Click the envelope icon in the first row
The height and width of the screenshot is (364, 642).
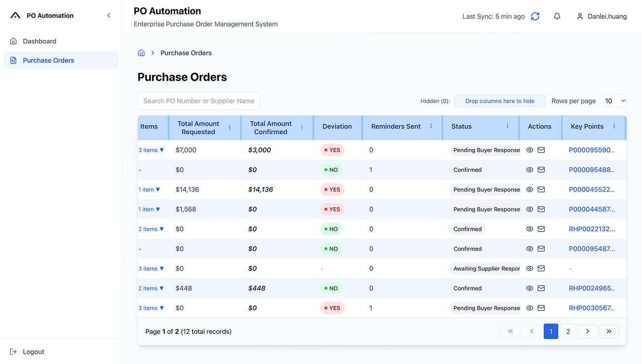tap(541, 150)
